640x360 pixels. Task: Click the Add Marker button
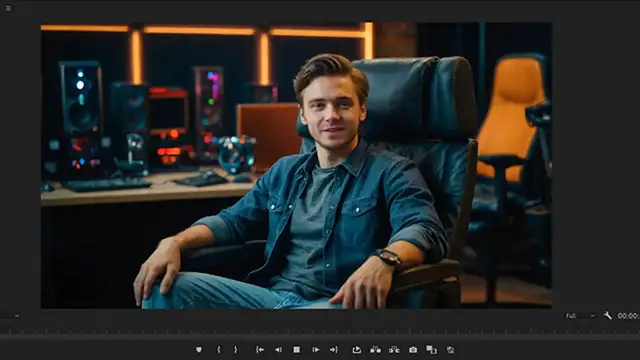(199, 350)
